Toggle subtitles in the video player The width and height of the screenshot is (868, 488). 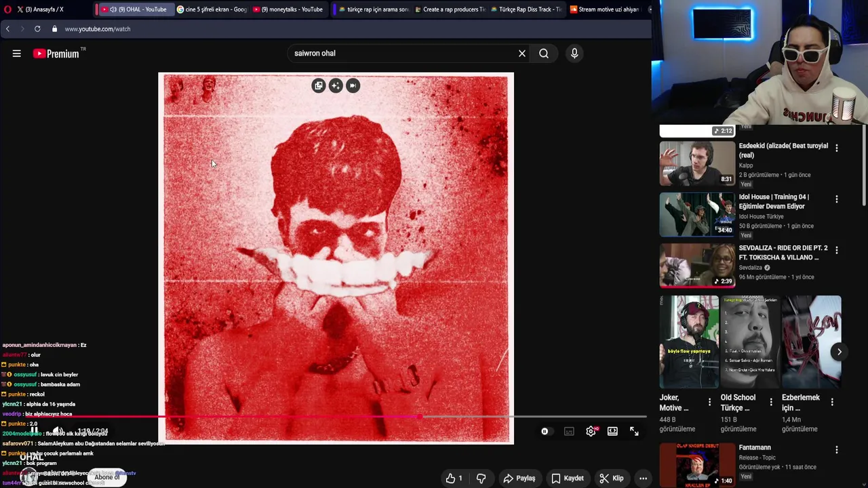[x=569, y=431]
